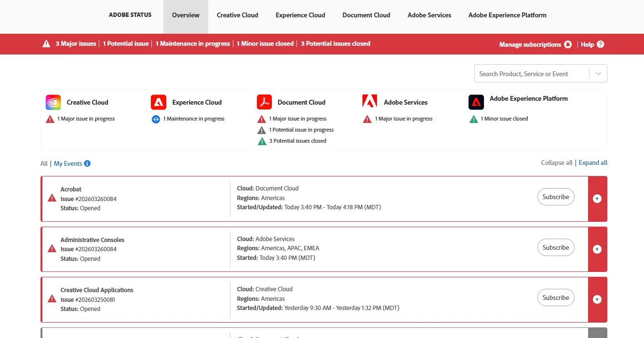Screen dimensions: 644x338
Task: Click warning triangle in Administrative Consoles row
Action: click(x=52, y=249)
